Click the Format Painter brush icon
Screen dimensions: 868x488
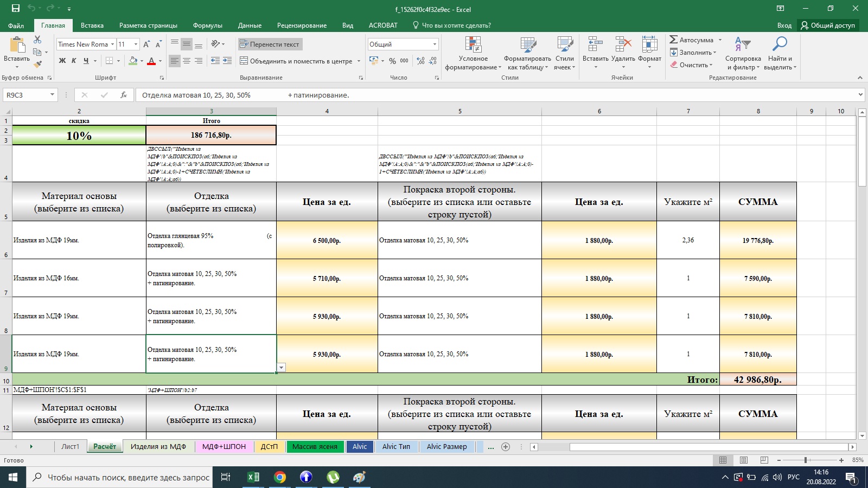(37, 64)
